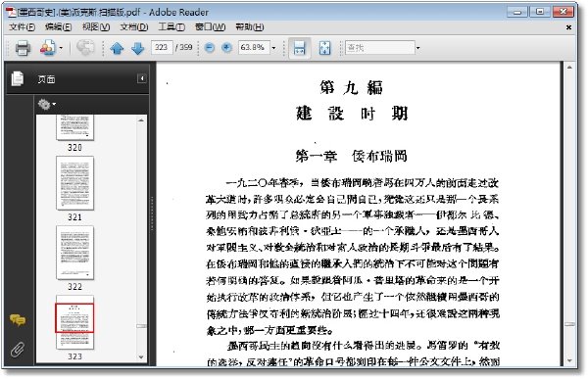Open the zoom percentage dropdown arrow
The image size is (588, 379).
click(273, 48)
